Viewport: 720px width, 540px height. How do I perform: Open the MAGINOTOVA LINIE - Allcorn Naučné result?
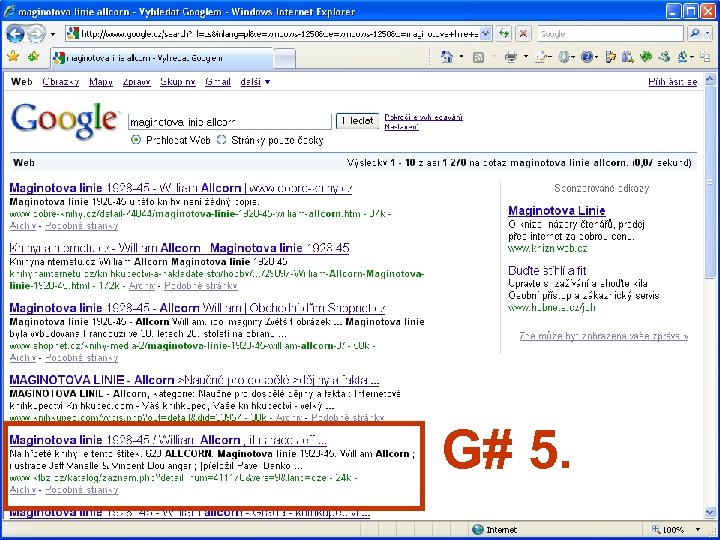[194, 380]
